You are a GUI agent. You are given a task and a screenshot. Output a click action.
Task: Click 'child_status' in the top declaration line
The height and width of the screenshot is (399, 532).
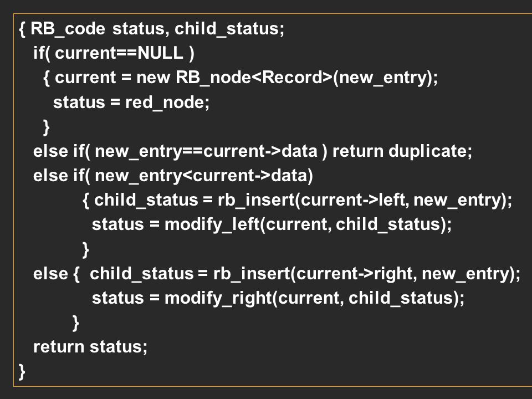pyautogui.click(x=227, y=28)
